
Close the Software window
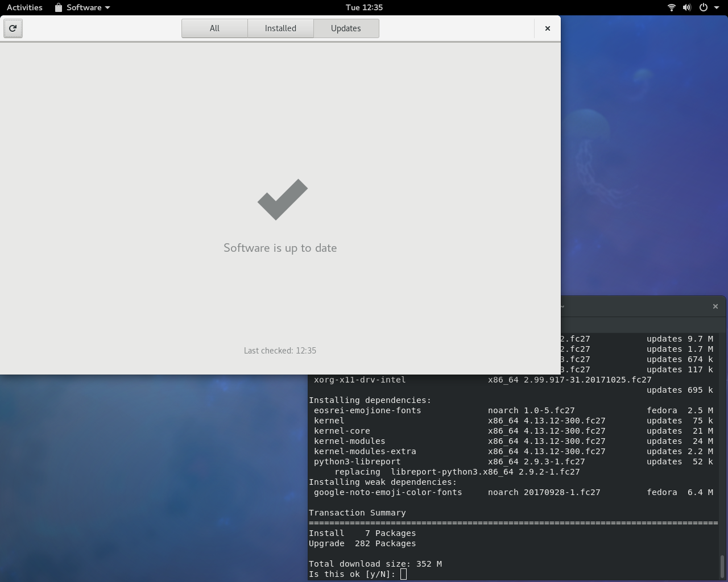point(548,28)
